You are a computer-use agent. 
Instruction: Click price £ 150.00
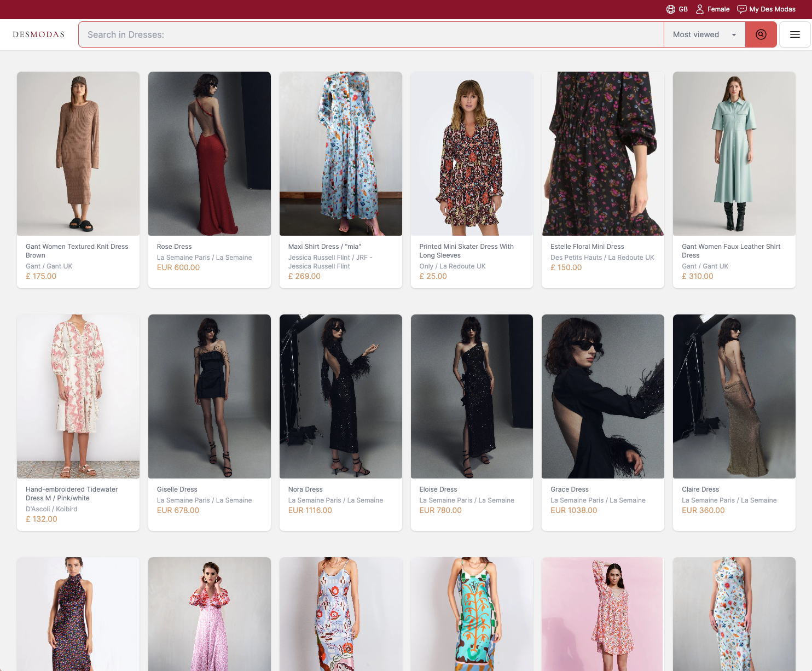click(x=566, y=267)
